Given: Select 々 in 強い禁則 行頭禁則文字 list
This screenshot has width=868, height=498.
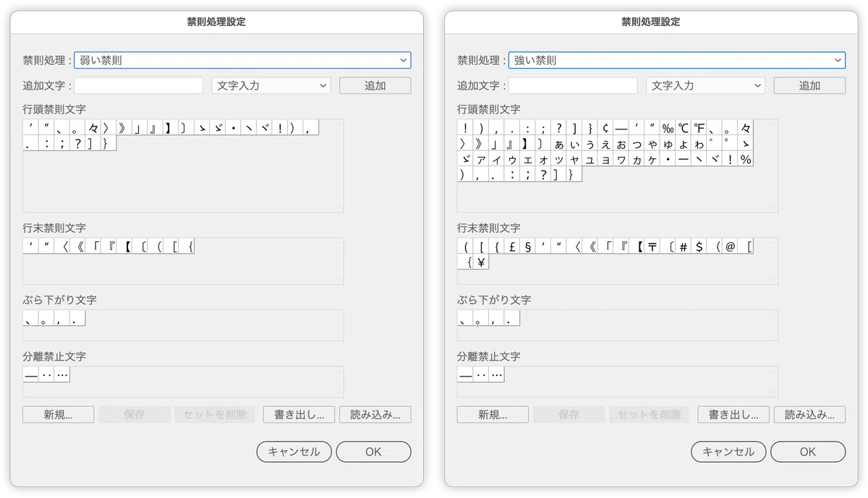Looking at the screenshot, I should [746, 128].
